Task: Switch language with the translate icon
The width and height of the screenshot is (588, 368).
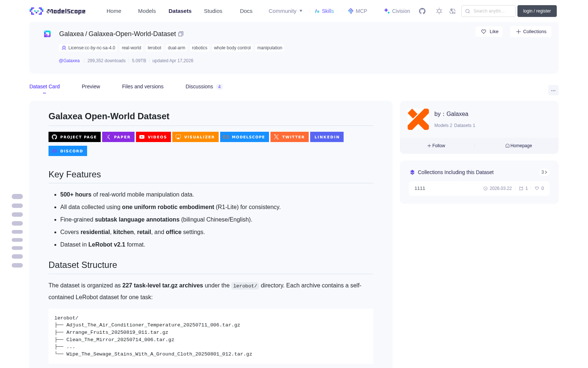Action: coord(453,11)
